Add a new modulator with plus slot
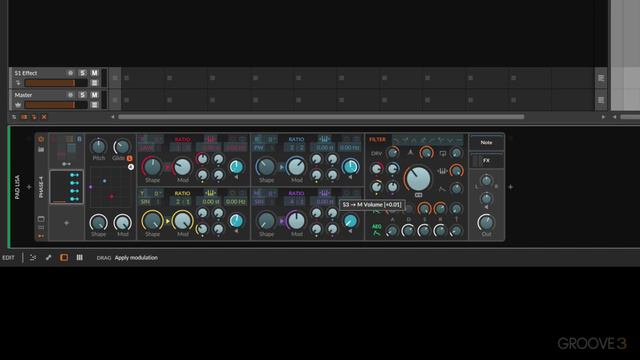 point(67,223)
